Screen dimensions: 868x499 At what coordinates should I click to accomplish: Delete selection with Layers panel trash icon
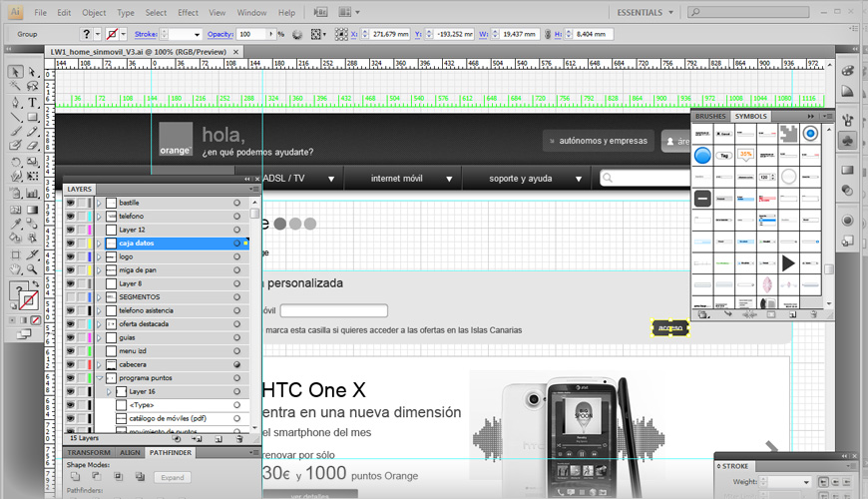239,439
